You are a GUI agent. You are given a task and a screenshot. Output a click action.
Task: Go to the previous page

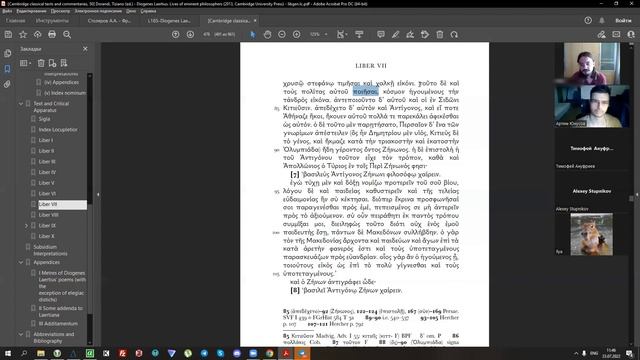point(176,35)
